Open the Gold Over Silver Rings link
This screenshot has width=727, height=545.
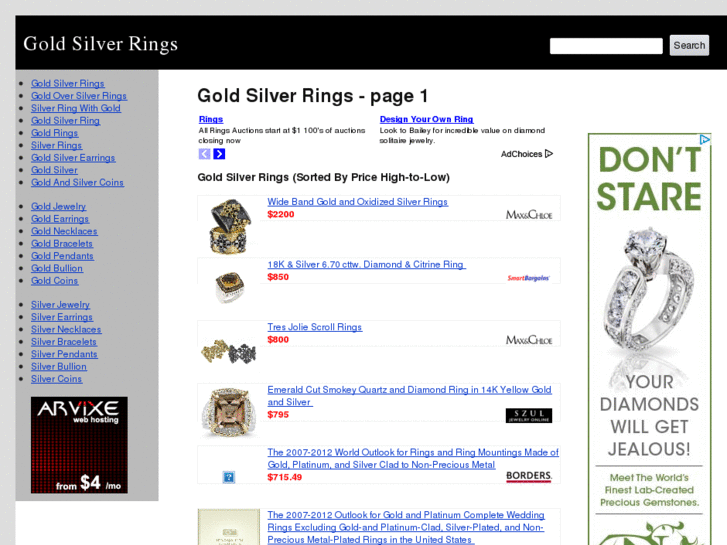click(x=79, y=96)
